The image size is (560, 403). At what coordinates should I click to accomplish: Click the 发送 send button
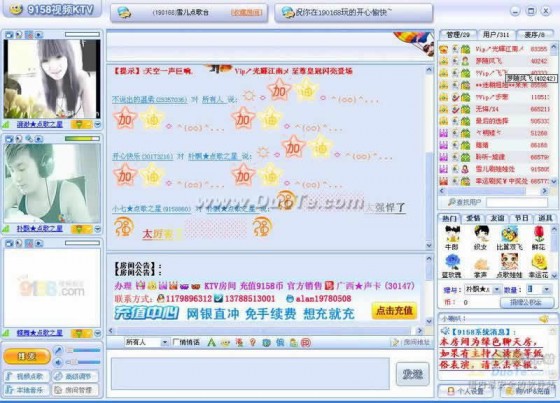412,374
